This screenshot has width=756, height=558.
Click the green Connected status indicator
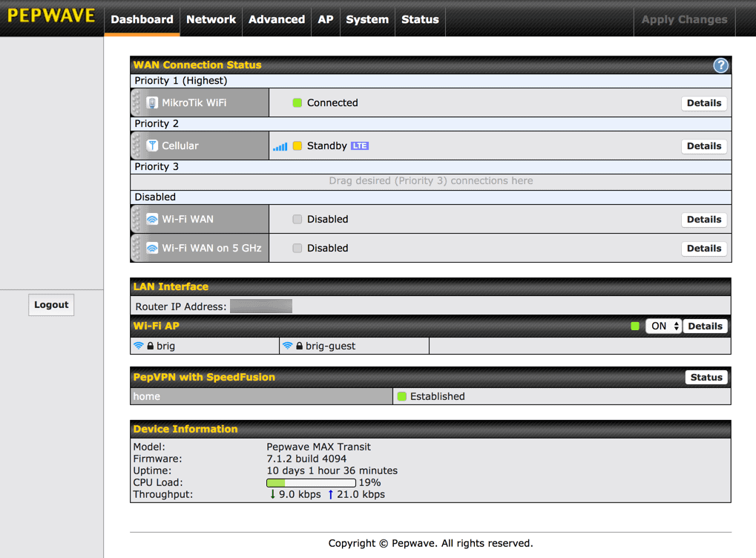tap(298, 102)
